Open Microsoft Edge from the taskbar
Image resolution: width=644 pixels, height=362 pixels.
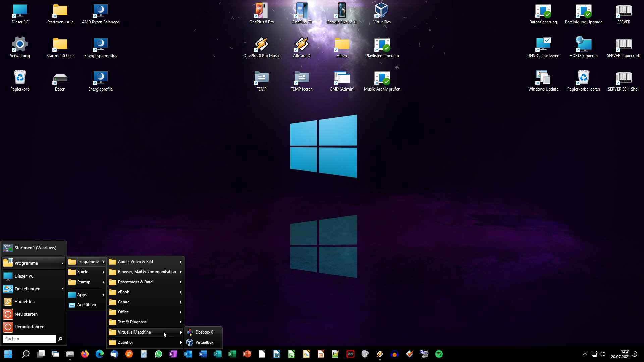(x=100, y=354)
